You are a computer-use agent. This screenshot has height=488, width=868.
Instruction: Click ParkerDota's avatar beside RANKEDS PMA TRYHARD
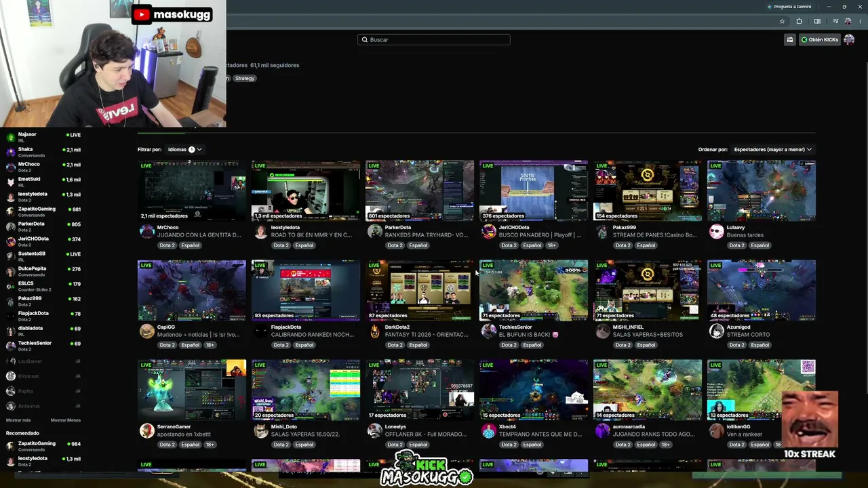point(375,232)
